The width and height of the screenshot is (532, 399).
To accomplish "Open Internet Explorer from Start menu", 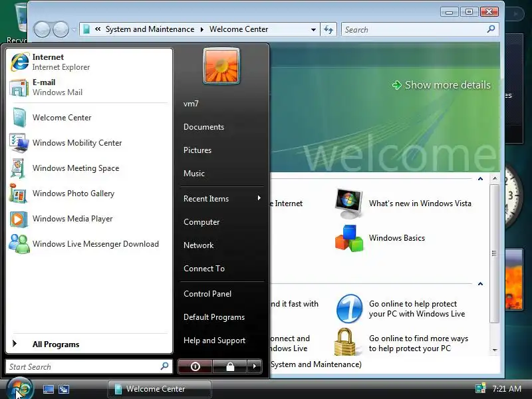I will tap(89, 62).
